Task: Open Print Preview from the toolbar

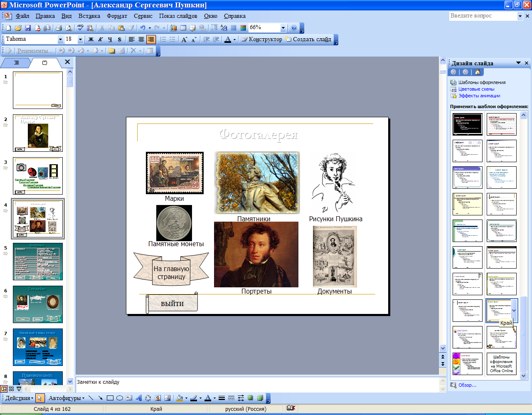Action: [x=69, y=28]
